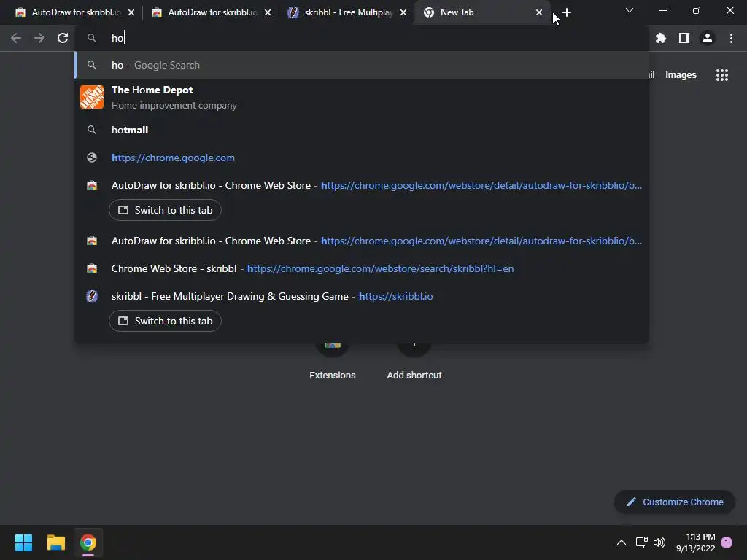The height and width of the screenshot is (560, 747).
Task: Click the address bar containing 'ho'
Action: pyautogui.click(x=362, y=38)
